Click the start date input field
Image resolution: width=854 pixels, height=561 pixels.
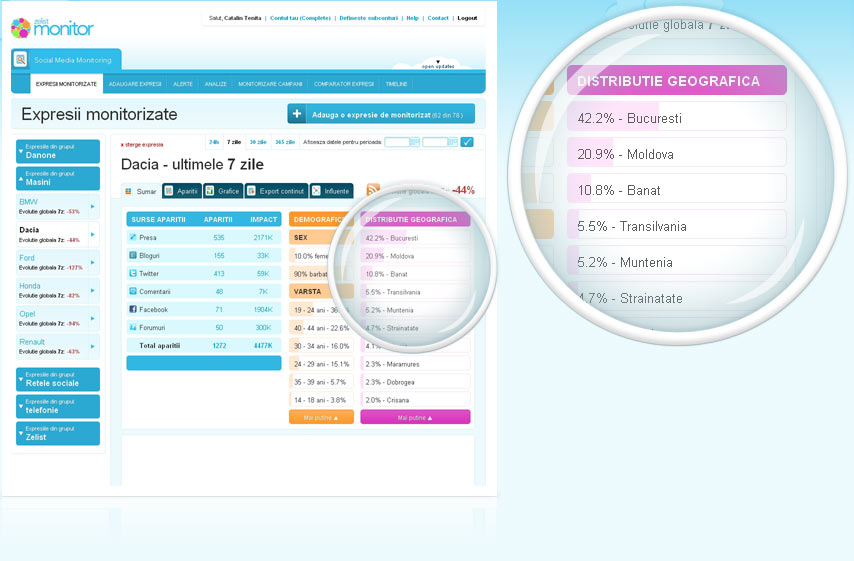coord(397,142)
